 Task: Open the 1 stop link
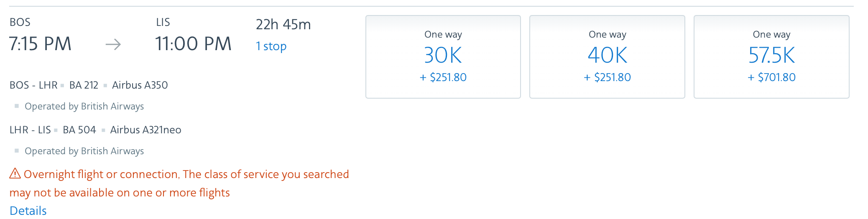pyautogui.click(x=271, y=46)
